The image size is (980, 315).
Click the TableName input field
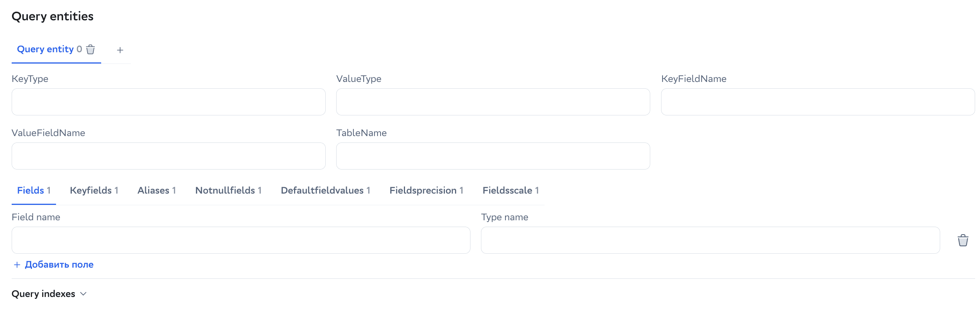pyautogui.click(x=493, y=156)
